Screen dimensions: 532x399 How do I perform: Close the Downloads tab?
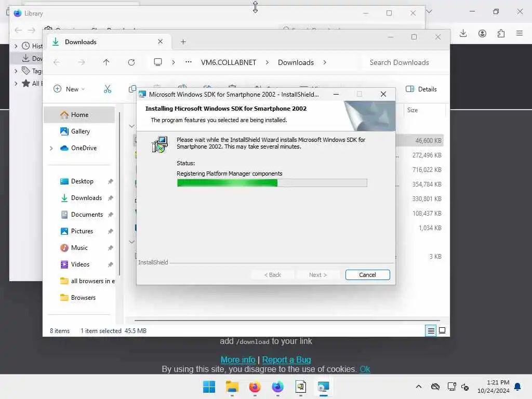tap(160, 42)
